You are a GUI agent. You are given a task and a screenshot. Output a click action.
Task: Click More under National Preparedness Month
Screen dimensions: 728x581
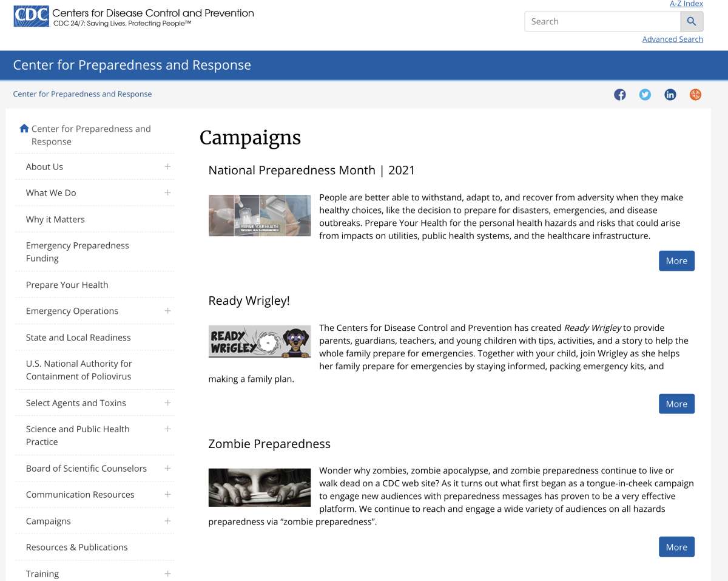click(x=676, y=261)
